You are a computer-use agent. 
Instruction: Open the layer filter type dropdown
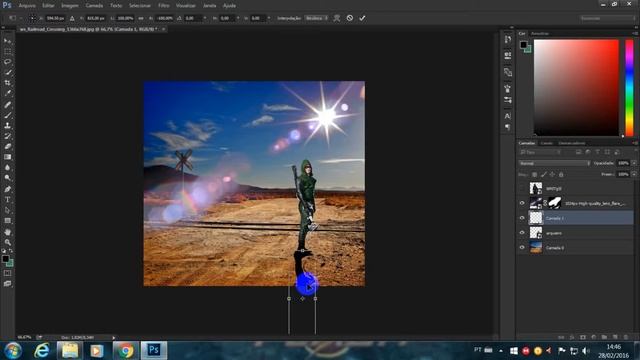click(541, 152)
